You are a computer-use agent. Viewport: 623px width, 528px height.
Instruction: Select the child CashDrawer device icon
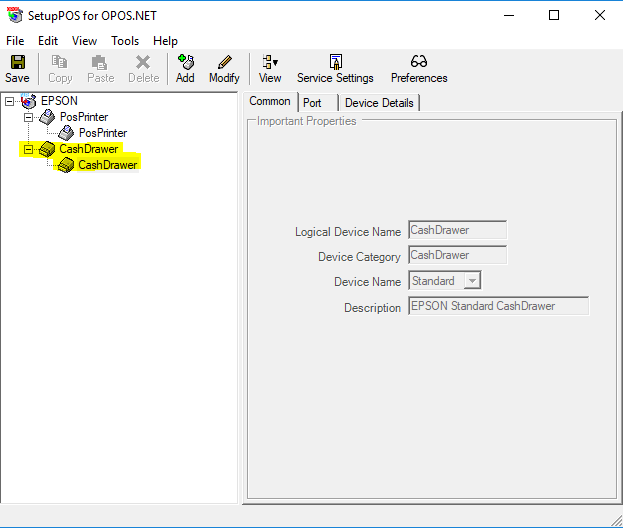pyautogui.click(x=66, y=165)
